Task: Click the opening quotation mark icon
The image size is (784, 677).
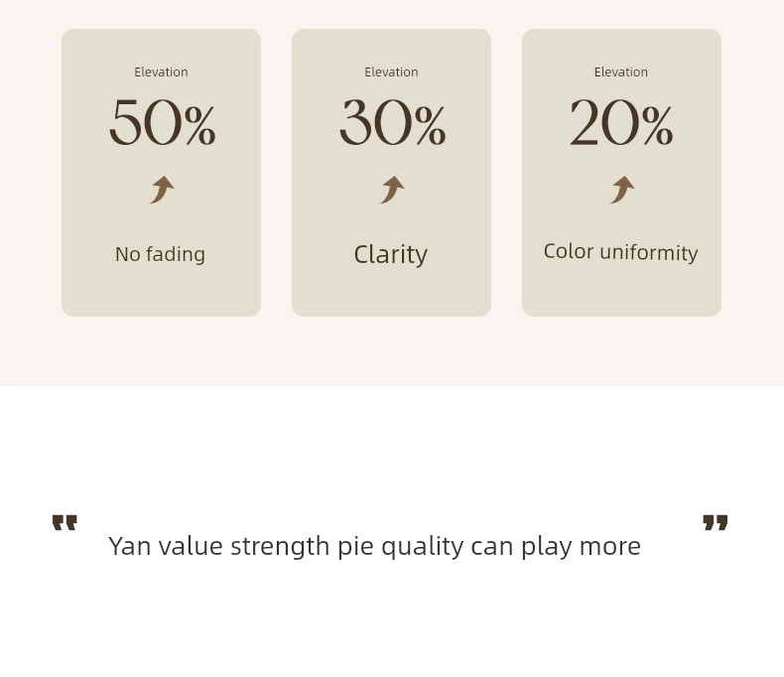Action: pyautogui.click(x=65, y=522)
